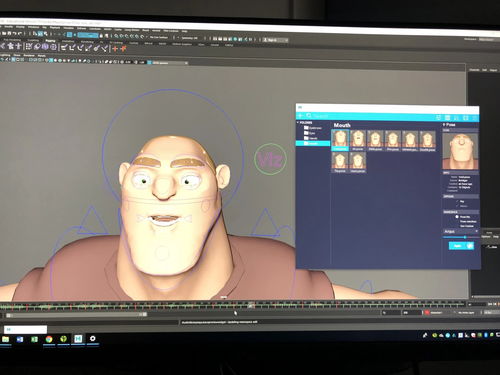500x375 pixels.
Task: Select the pink Viz circular rig control
Action: point(270,159)
